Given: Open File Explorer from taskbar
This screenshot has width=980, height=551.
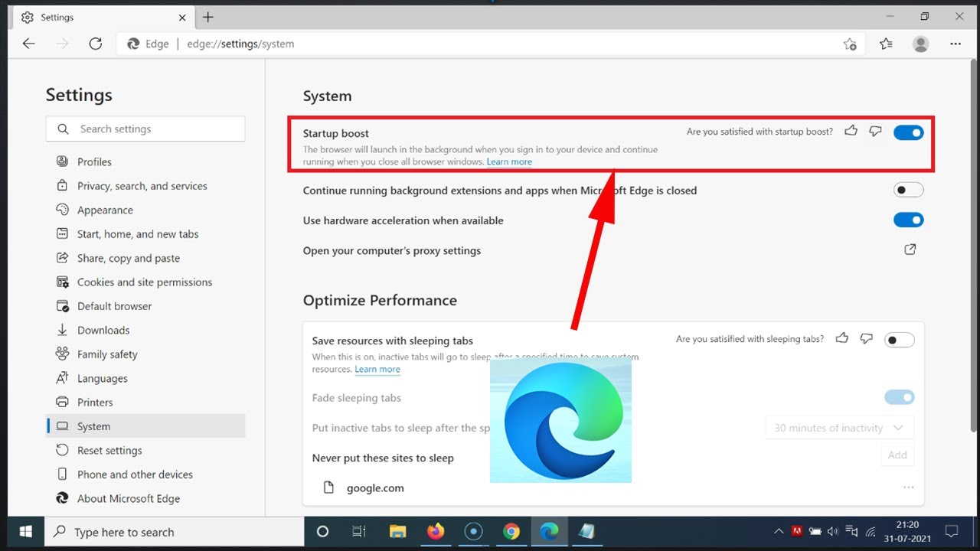Looking at the screenshot, I should click(x=397, y=531).
